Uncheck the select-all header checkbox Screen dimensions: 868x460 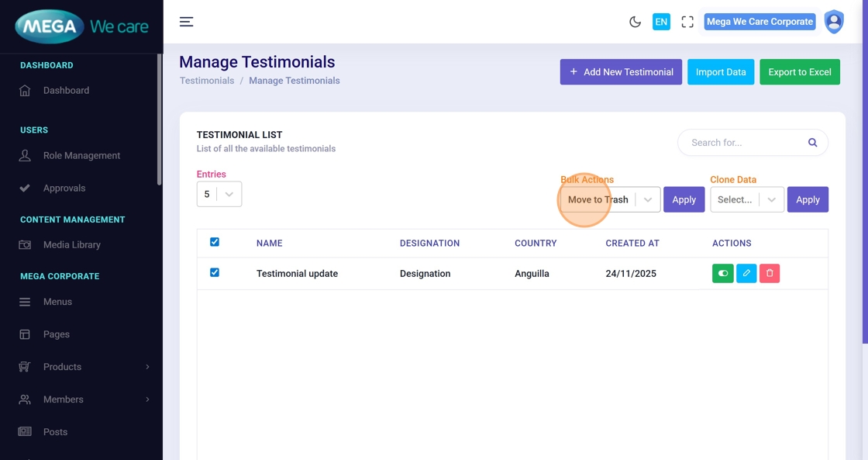click(215, 242)
